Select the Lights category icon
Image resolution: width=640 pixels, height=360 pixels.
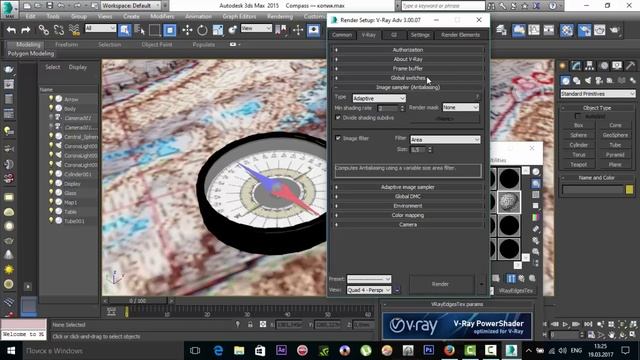588,80
